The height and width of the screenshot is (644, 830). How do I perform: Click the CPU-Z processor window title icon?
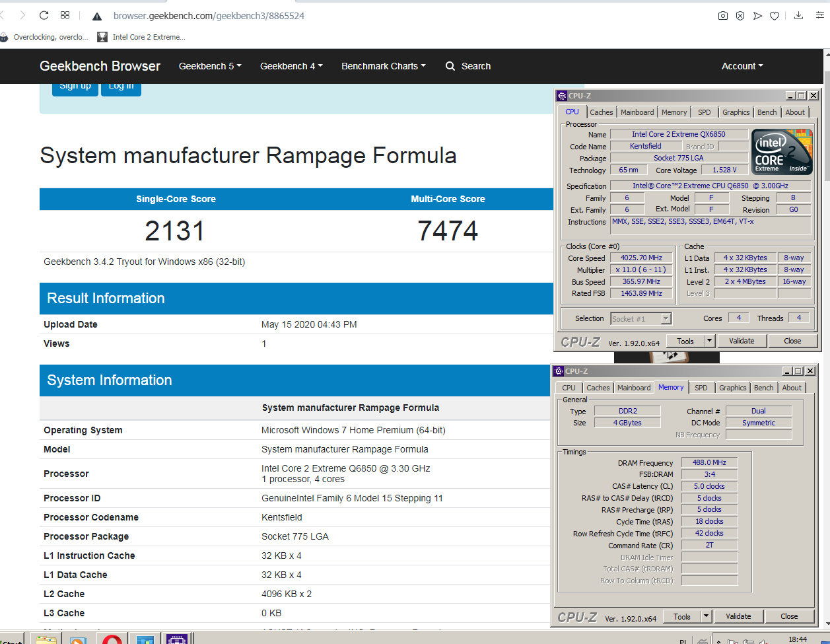click(x=561, y=96)
